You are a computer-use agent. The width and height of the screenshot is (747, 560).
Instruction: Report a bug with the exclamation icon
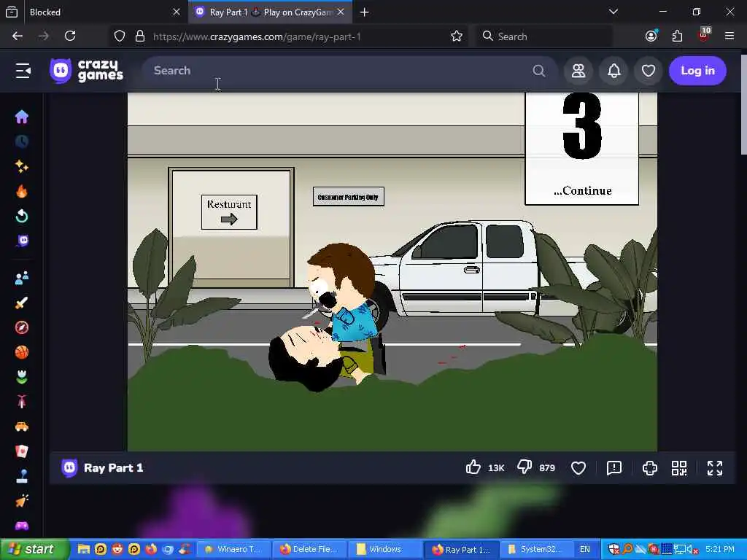(x=614, y=468)
